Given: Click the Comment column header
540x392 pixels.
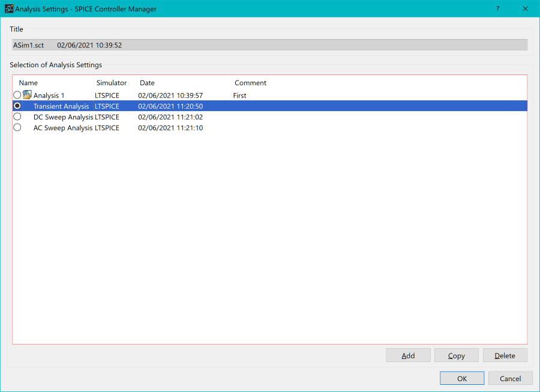Looking at the screenshot, I should pyautogui.click(x=251, y=83).
